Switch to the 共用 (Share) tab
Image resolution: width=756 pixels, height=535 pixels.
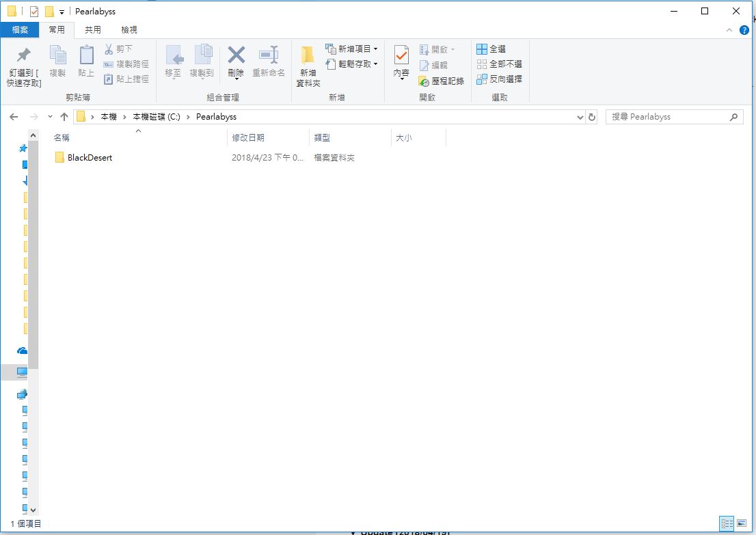[x=93, y=30]
